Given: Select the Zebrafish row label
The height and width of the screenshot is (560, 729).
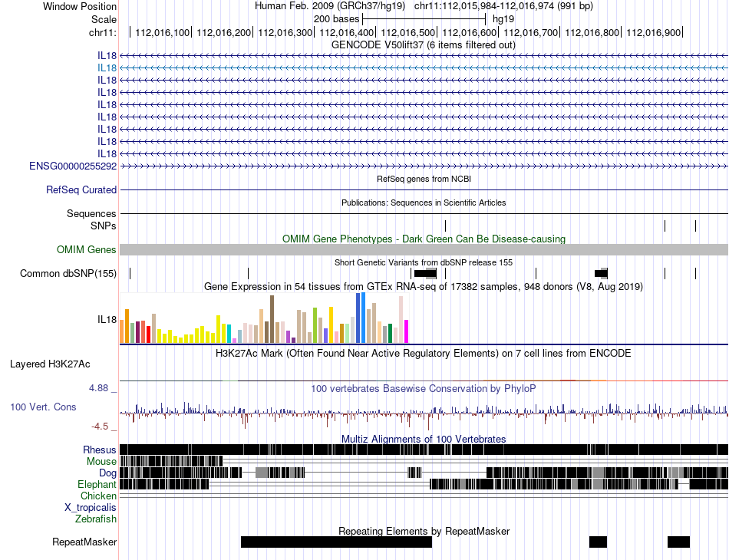Looking at the screenshot, I should pyautogui.click(x=96, y=519).
